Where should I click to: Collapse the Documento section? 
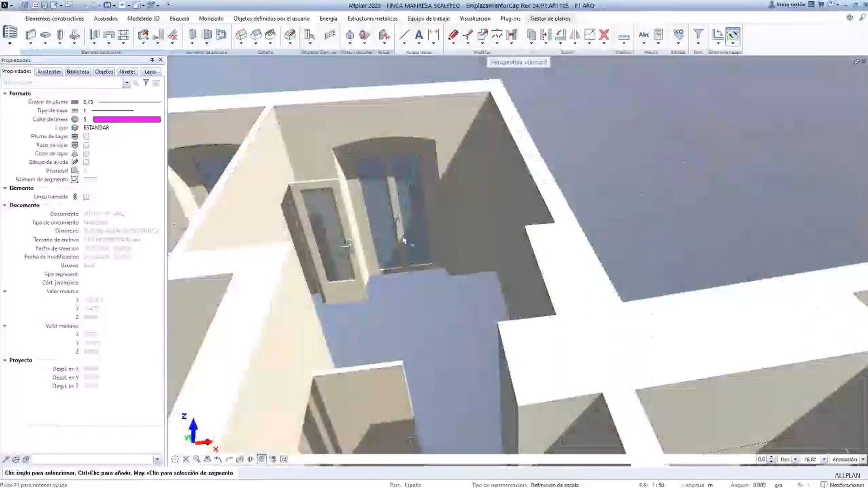(x=5, y=205)
